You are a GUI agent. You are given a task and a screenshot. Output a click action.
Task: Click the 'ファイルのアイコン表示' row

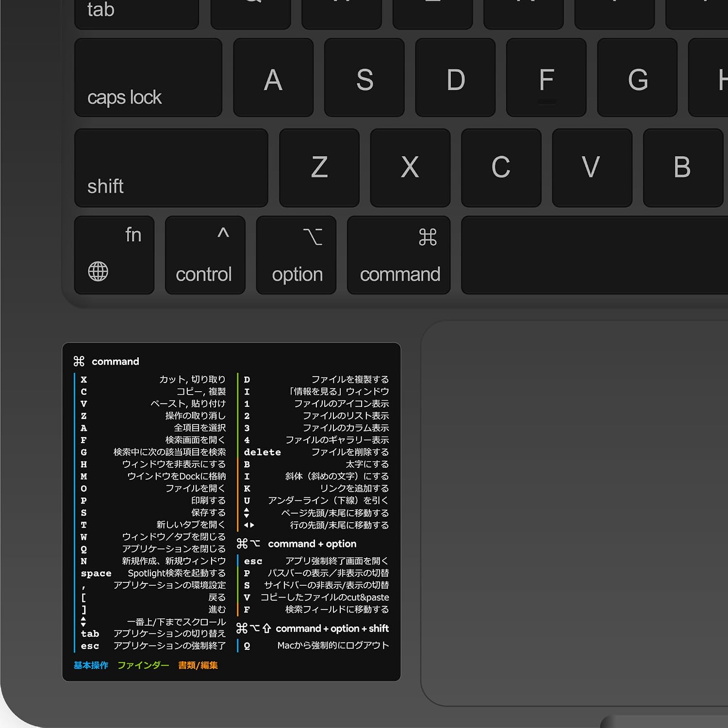316,404
